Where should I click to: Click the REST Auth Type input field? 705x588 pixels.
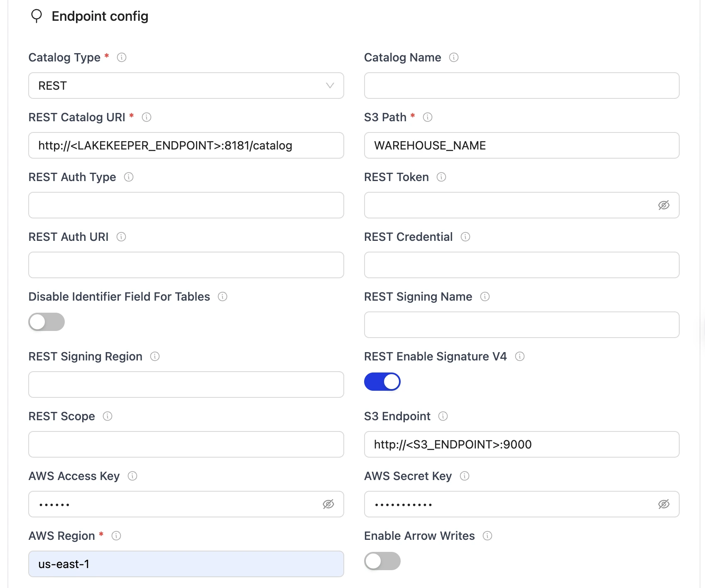pos(186,205)
